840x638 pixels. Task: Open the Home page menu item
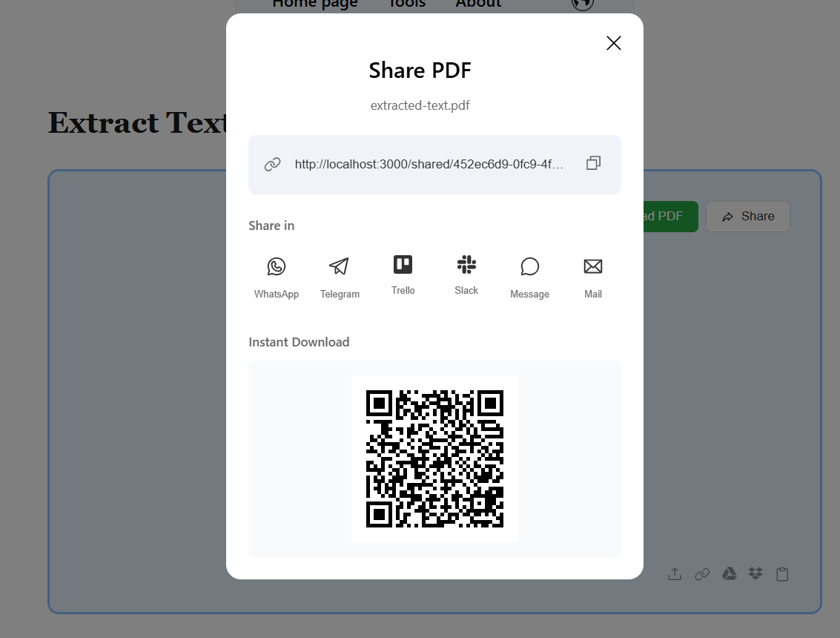[314, 4]
